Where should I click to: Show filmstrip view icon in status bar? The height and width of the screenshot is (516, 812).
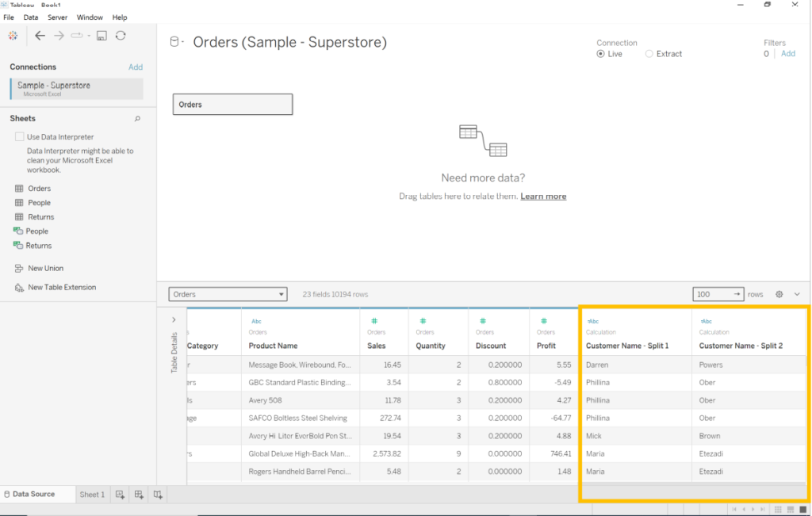pyautogui.click(x=791, y=510)
